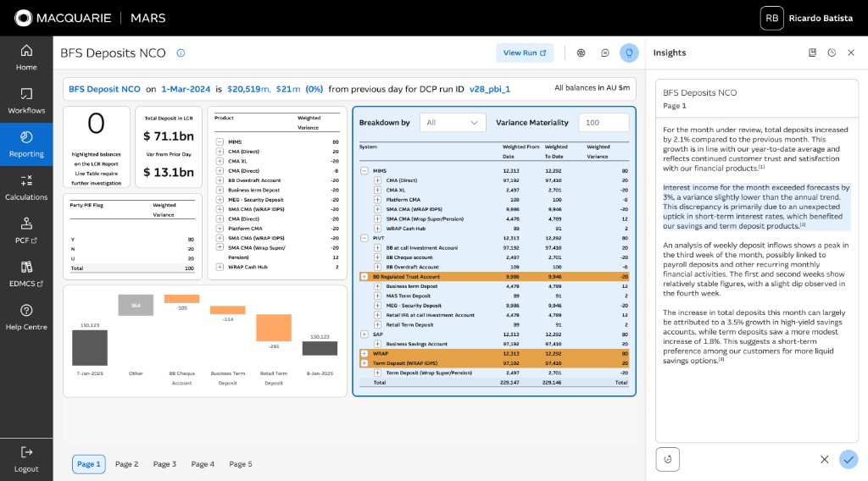
Task: Click the info icon beside BFS Deposits NCO
Action: click(181, 53)
